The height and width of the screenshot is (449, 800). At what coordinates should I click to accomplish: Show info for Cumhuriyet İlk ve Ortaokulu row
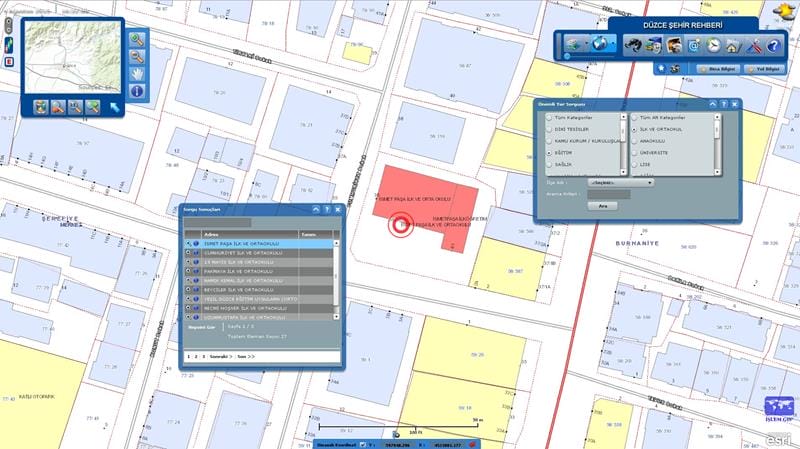click(x=196, y=253)
